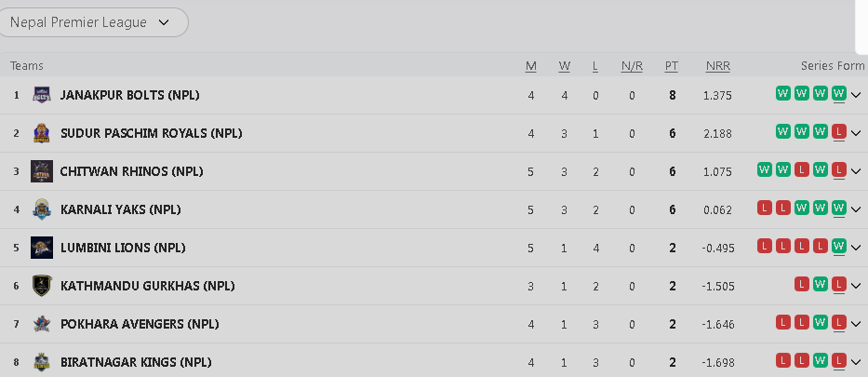Click the N/R column header
868x377 pixels.
coord(632,66)
